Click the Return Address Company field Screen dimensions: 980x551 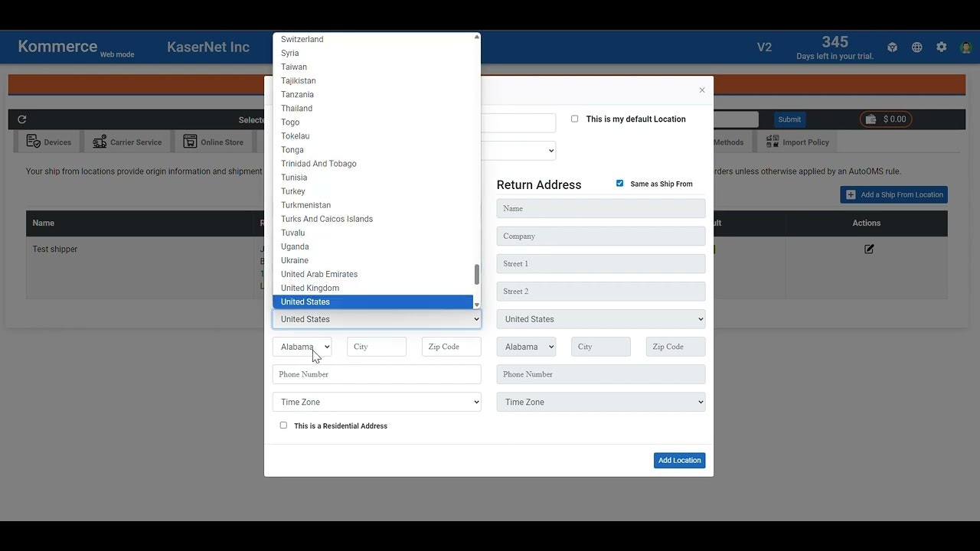pos(601,236)
